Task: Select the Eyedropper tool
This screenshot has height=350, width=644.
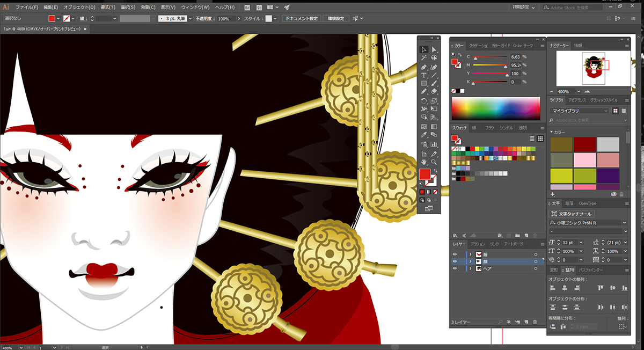Action: [x=423, y=135]
